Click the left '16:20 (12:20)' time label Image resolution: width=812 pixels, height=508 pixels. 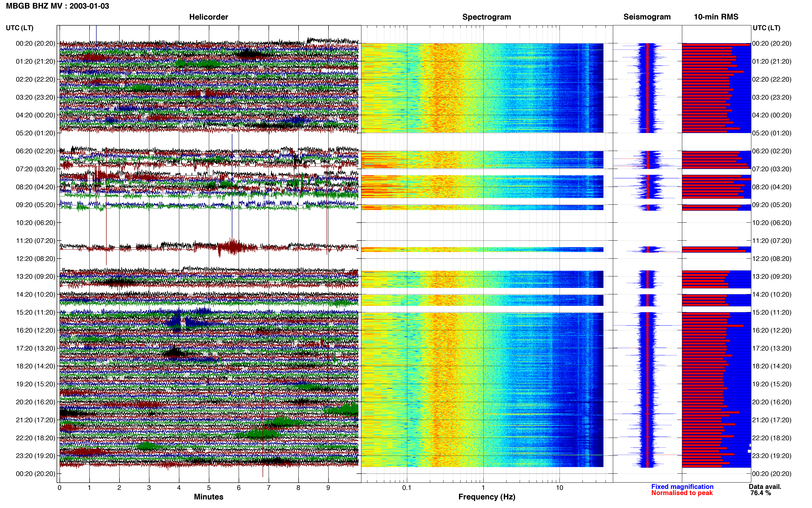coord(35,330)
